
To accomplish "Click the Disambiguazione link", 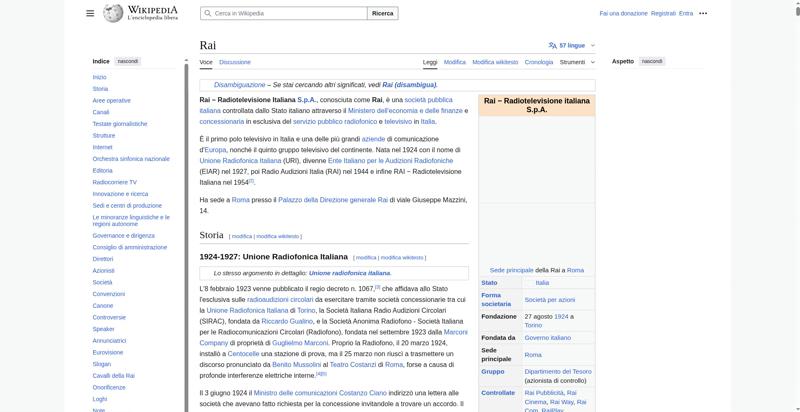I will (239, 85).
